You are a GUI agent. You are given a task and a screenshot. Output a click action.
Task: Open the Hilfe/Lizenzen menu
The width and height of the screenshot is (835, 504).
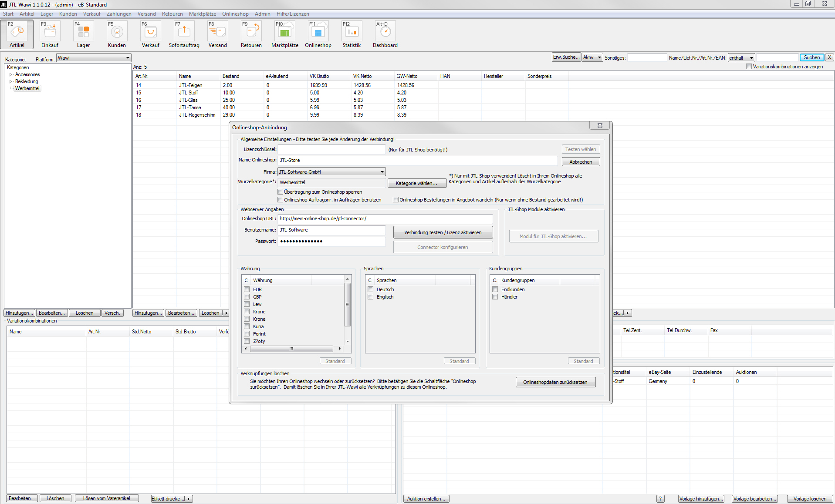[293, 14]
